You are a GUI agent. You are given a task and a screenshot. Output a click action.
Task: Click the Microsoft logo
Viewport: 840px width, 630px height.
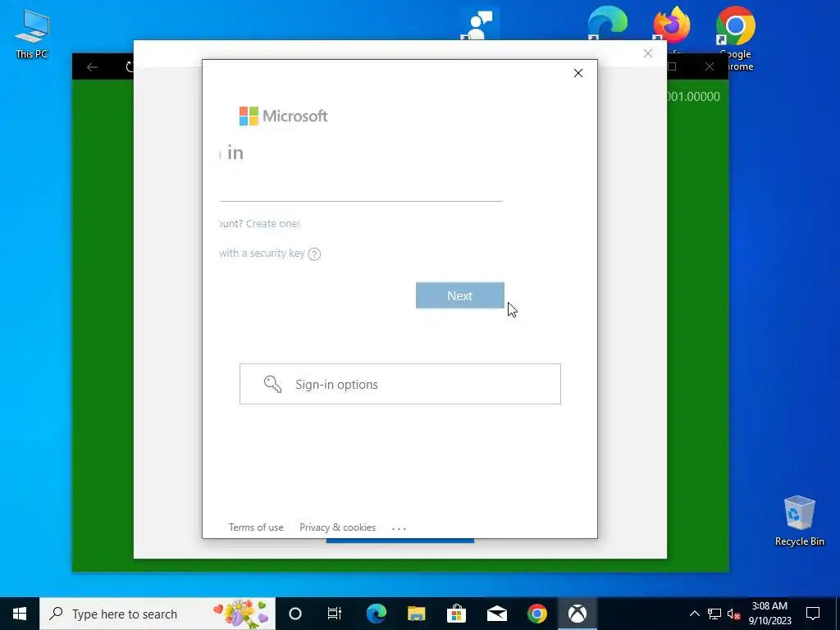(x=283, y=116)
